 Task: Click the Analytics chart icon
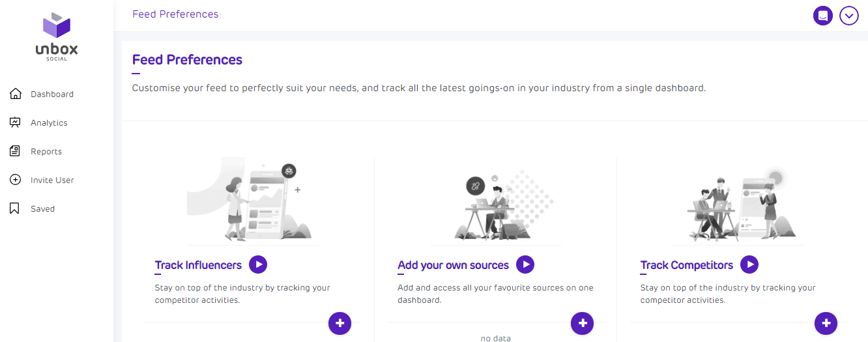pos(16,122)
